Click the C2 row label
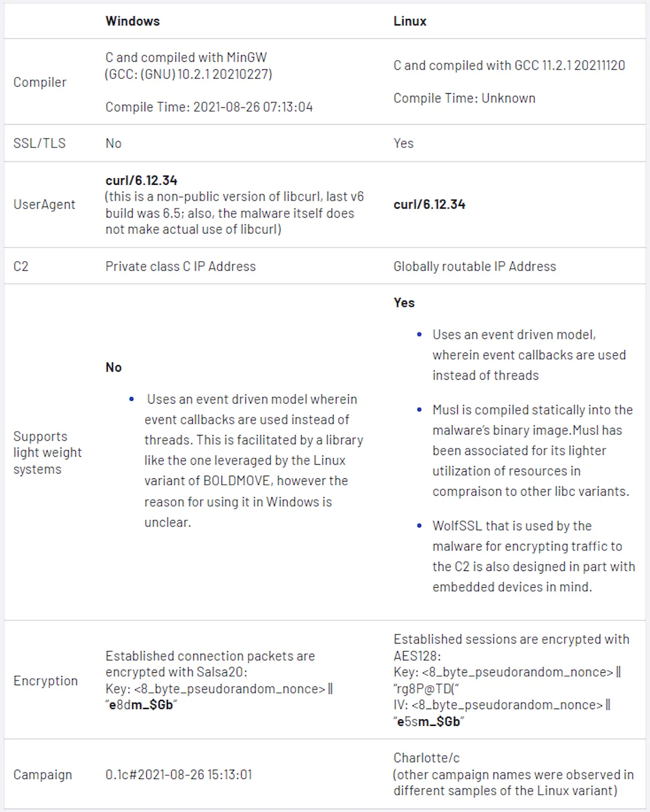 (21, 266)
